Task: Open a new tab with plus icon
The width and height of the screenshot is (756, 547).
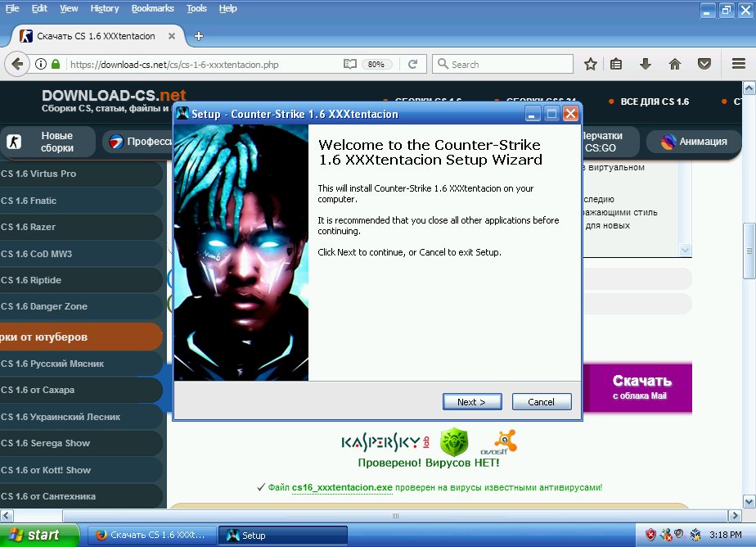Action: (x=199, y=36)
